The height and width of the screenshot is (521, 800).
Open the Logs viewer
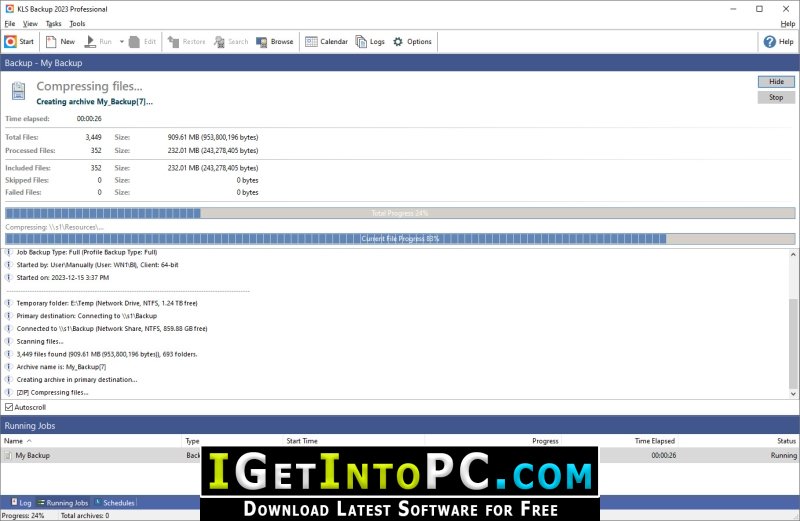click(370, 42)
